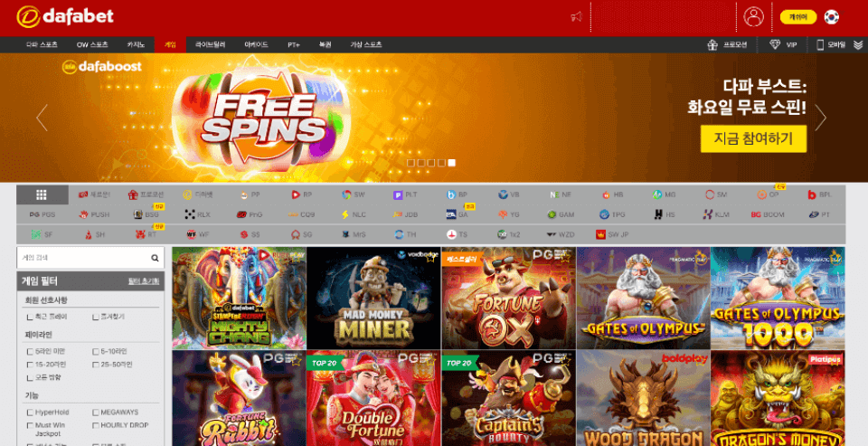Filter by VB provider

pos(509,195)
